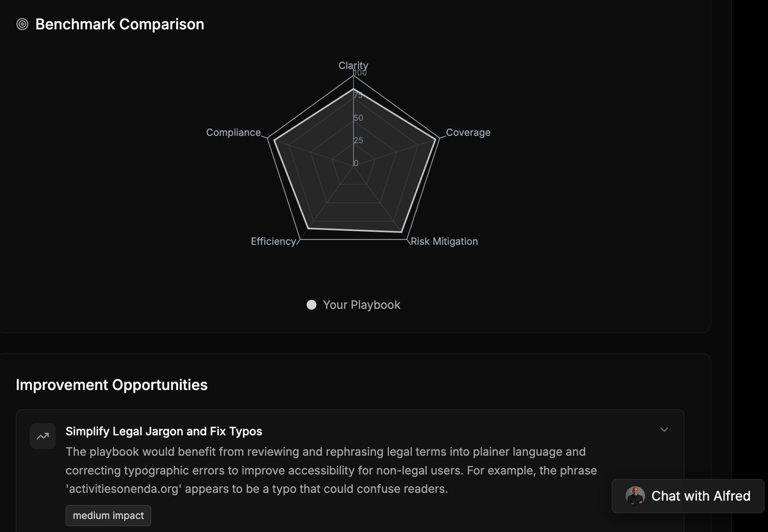Select the Risk Mitigation axis label
The image size is (768, 532).
tap(444, 241)
